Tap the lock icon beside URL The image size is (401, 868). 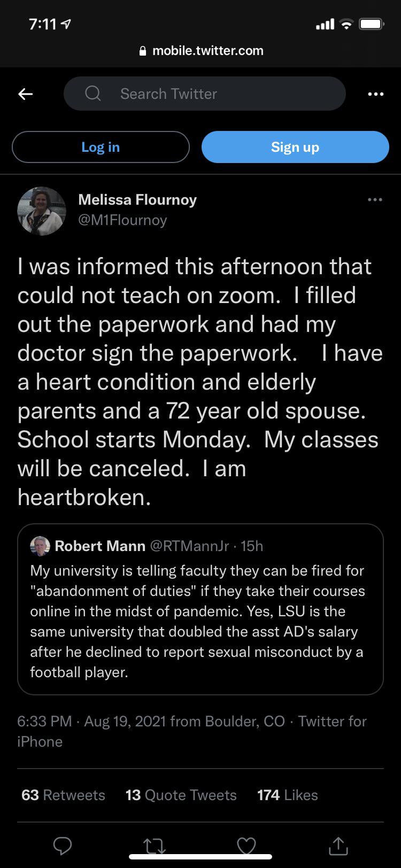click(x=142, y=51)
